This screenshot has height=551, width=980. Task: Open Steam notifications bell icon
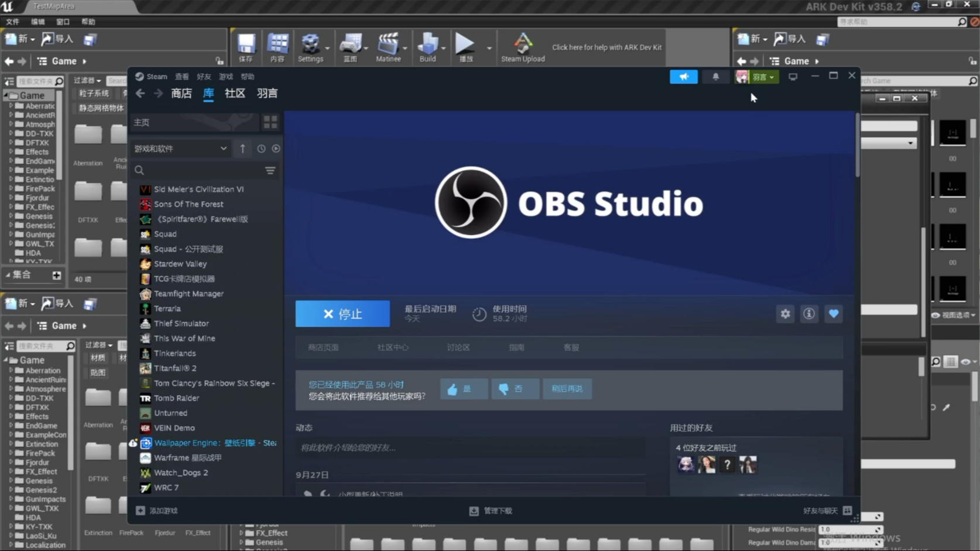click(x=715, y=77)
